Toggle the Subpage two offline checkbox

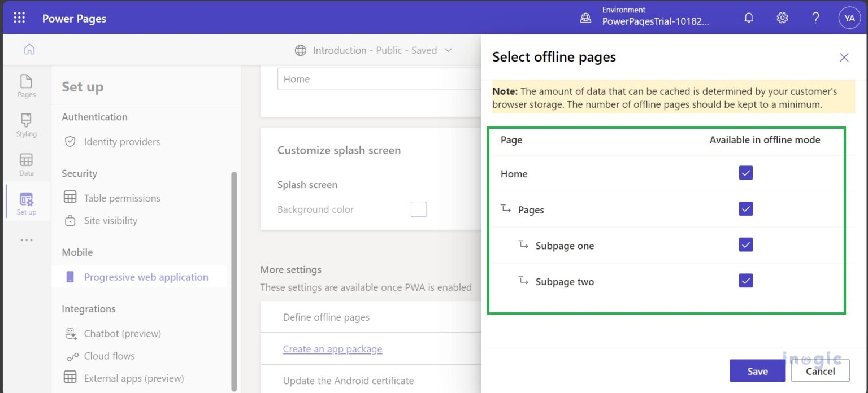pos(745,281)
